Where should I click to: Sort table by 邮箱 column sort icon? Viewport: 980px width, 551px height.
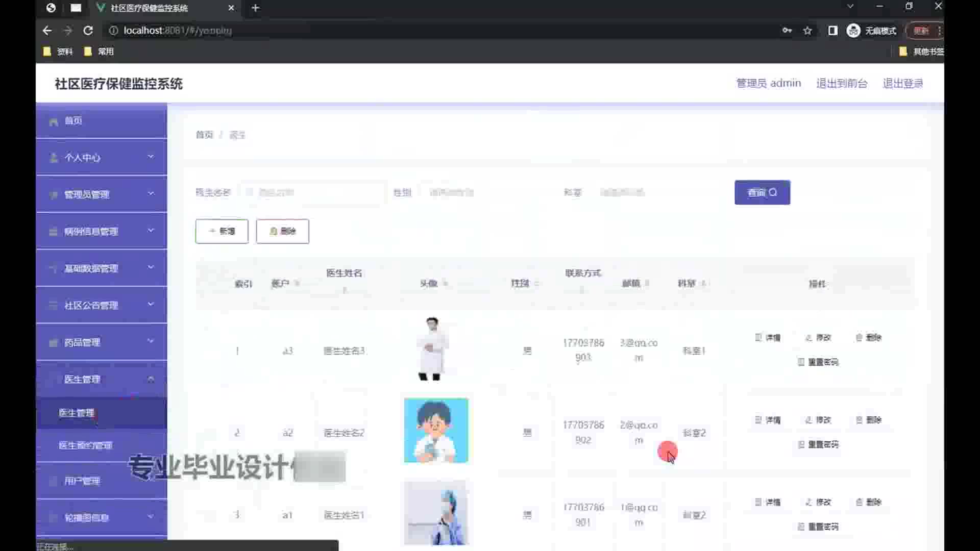648,284
